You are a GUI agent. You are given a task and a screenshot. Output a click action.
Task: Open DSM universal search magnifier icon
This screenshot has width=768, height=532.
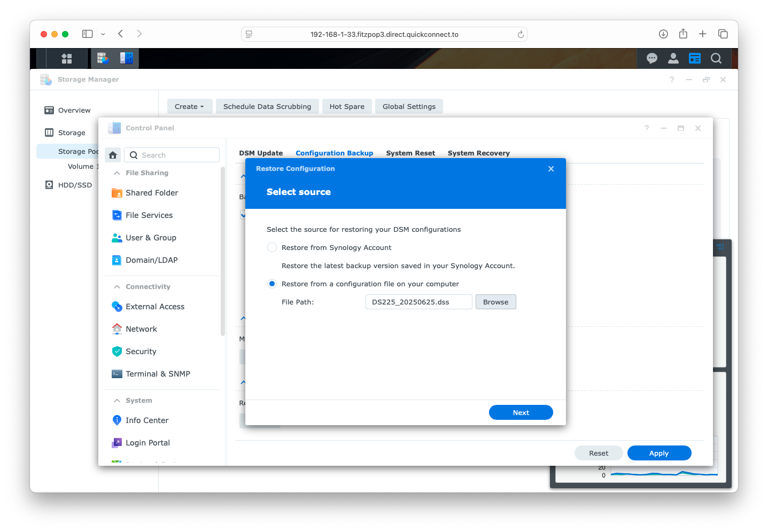point(716,58)
